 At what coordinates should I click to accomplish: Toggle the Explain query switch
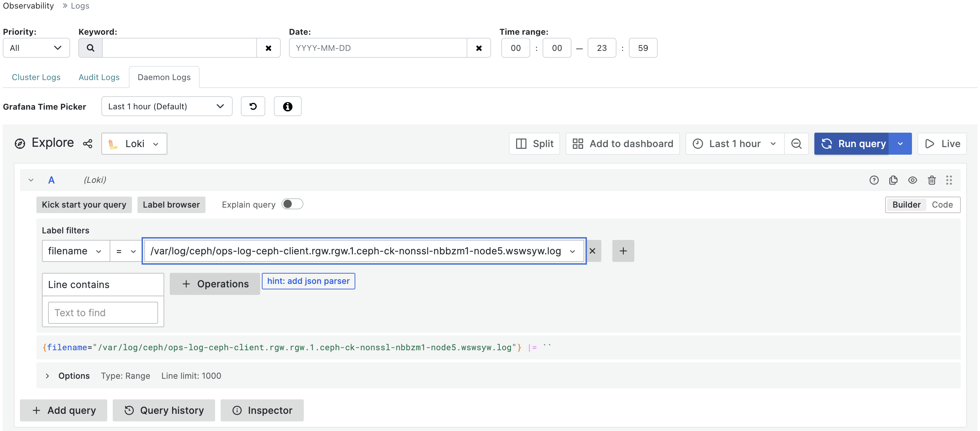coord(292,204)
